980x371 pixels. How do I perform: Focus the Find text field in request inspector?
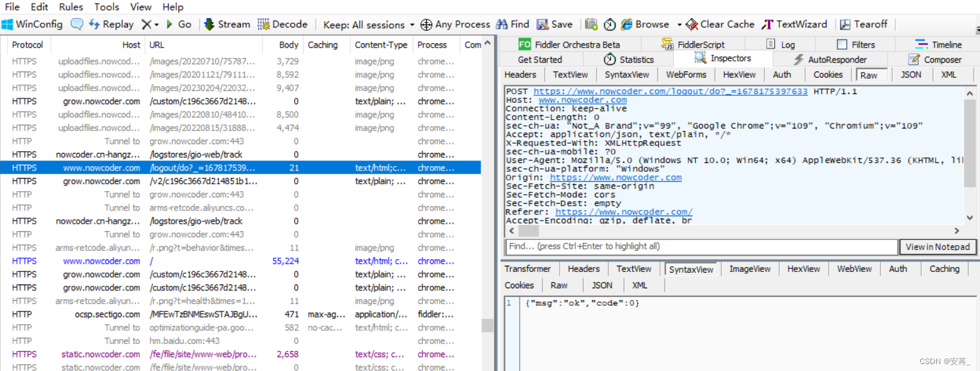point(701,247)
